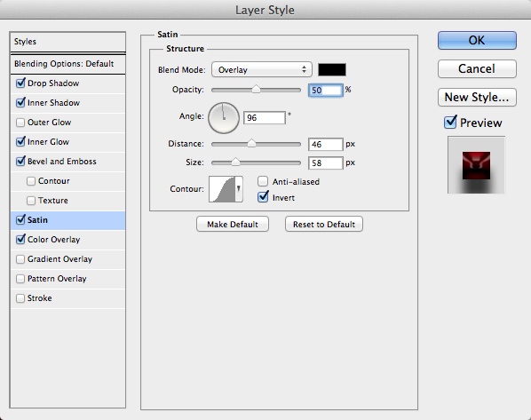Click the New Style... button
Image resolution: width=531 pixels, height=420 pixels.
pyautogui.click(x=477, y=97)
